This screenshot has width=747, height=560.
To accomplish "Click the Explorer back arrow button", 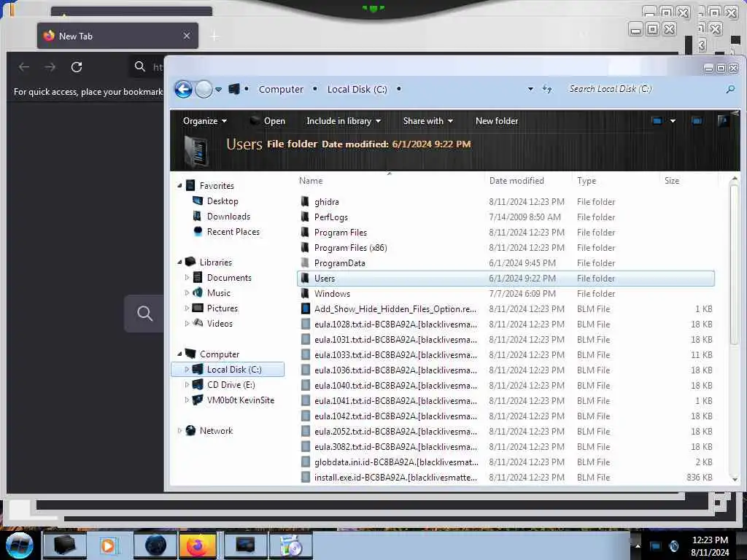I will point(183,89).
